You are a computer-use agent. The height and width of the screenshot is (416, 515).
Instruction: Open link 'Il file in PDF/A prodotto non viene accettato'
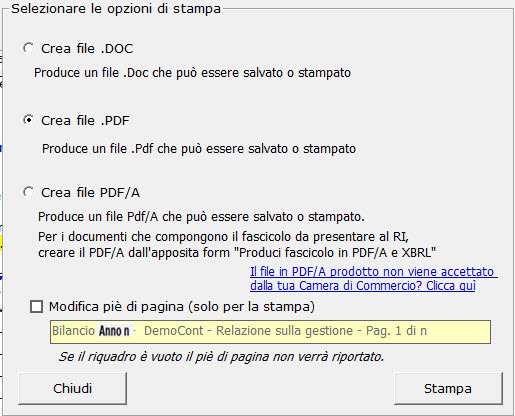tap(374, 272)
